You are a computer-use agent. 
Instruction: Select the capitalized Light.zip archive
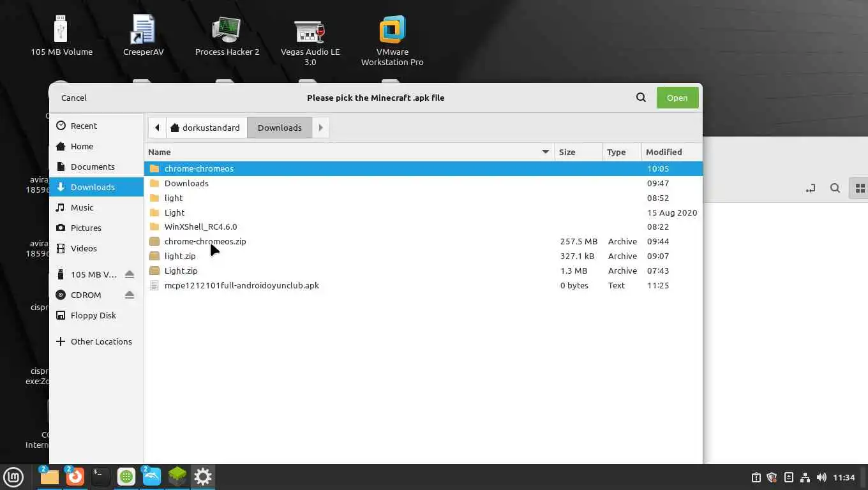click(x=423, y=271)
